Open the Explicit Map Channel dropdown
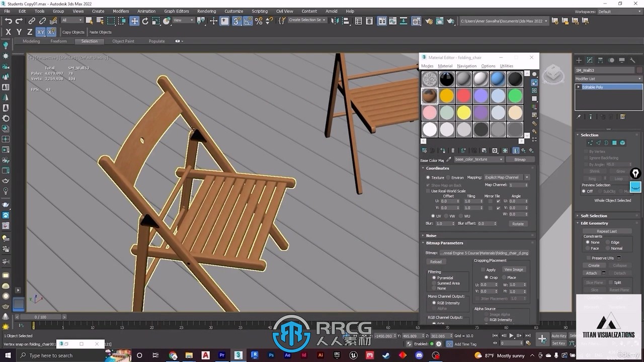 (x=506, y=177)
